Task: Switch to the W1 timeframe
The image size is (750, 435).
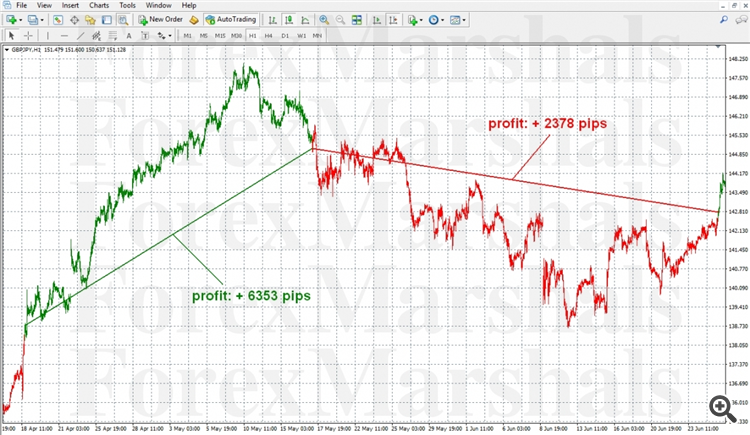Action: pyautogui.click(x=301, y=36)
